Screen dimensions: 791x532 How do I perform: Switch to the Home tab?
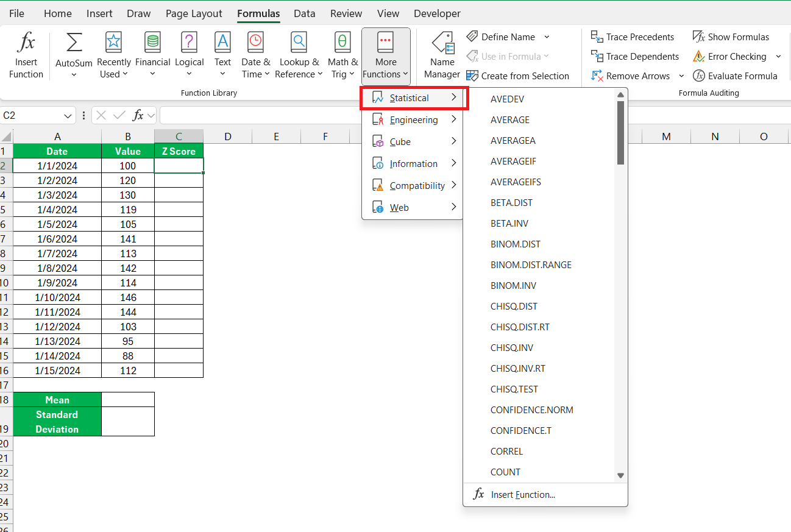(58, 13)
